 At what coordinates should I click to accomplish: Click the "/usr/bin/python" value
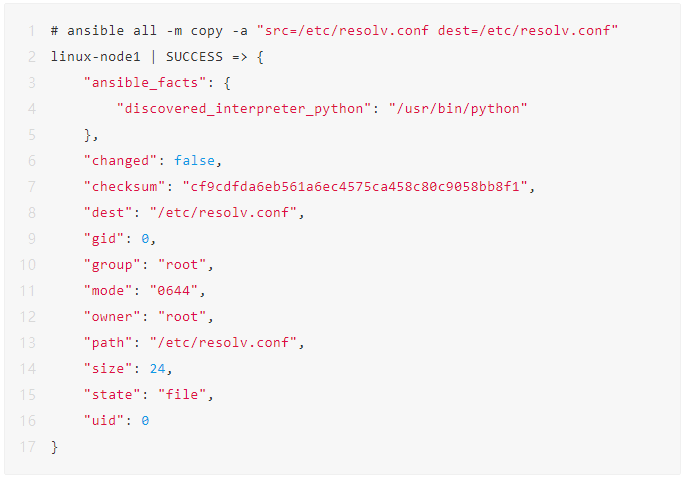pyautogui.click(x=458, y=109)
